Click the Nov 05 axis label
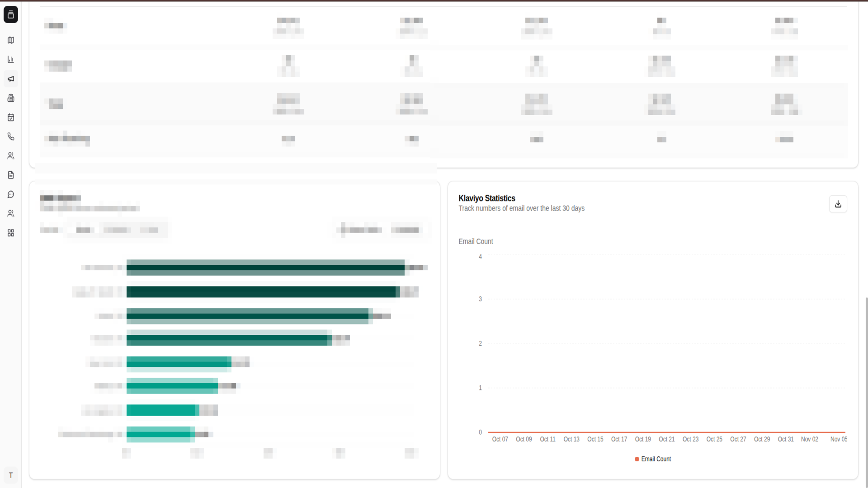Image resolution: width=868 pixels, height=488 pixels. (x=838, y=439)
